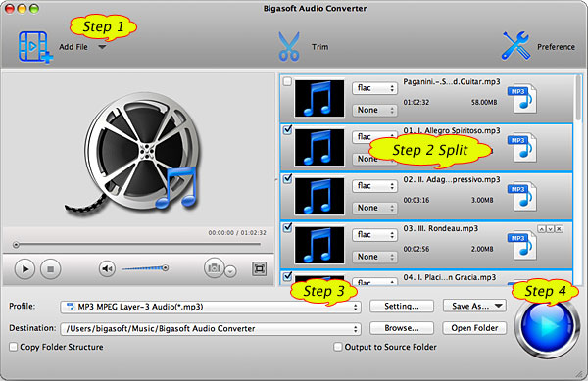Open the Profile MP3 MPEG Layer-3 dropdown
Screen dimensions: 588x381
[211, 307]
